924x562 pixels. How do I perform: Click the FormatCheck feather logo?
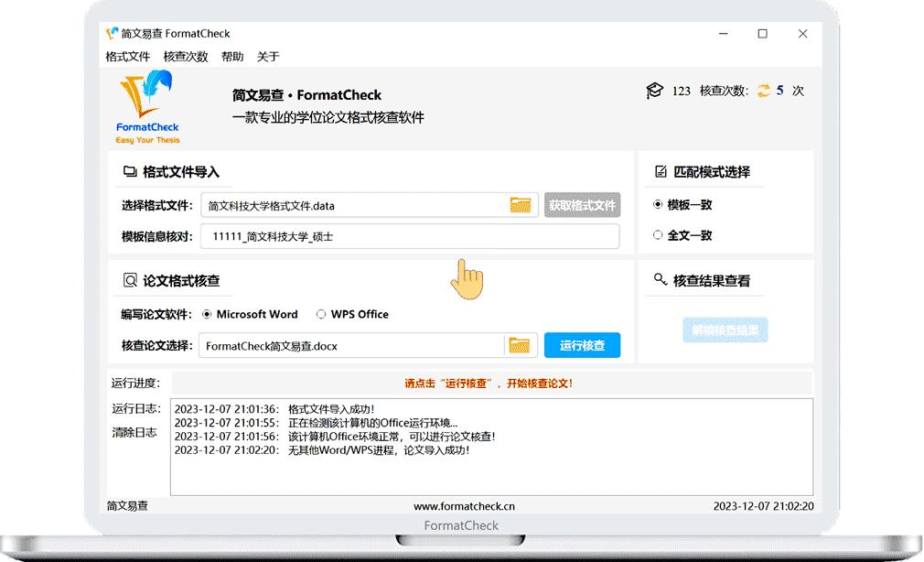pyautogui.click(x=147, y=107)
